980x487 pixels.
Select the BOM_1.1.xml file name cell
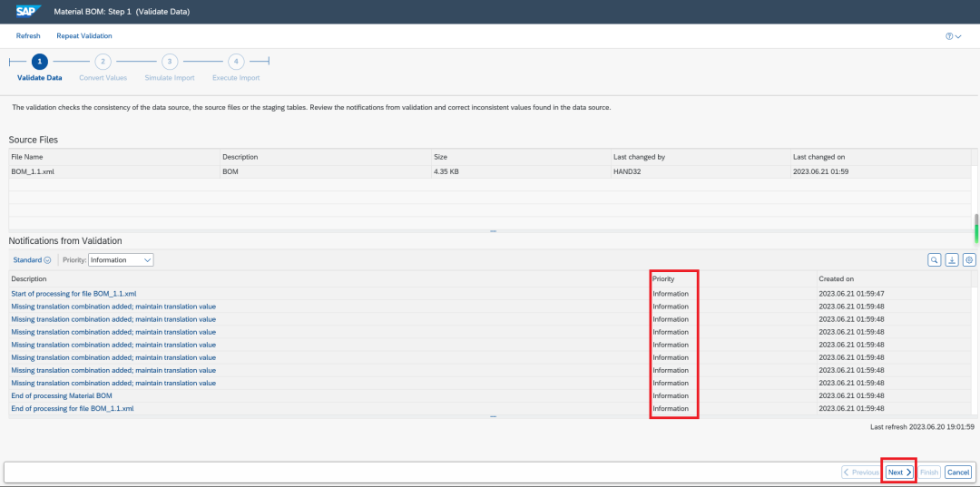tap(114, 171)
